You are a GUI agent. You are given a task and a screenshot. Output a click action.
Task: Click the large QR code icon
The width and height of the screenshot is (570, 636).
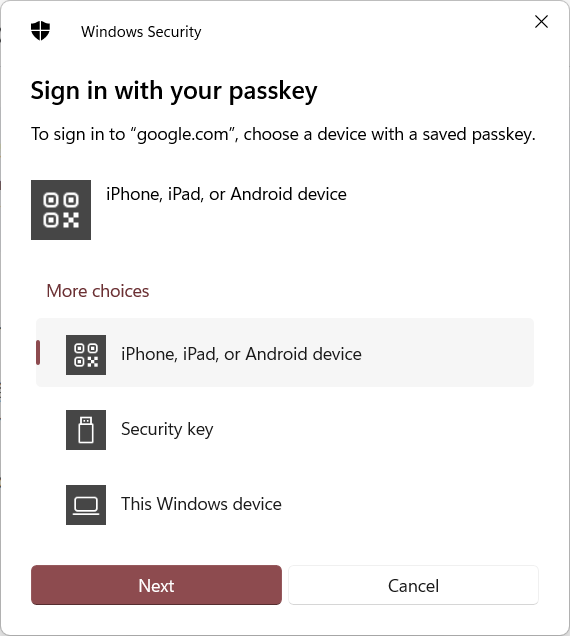click(x=61, y=210)
